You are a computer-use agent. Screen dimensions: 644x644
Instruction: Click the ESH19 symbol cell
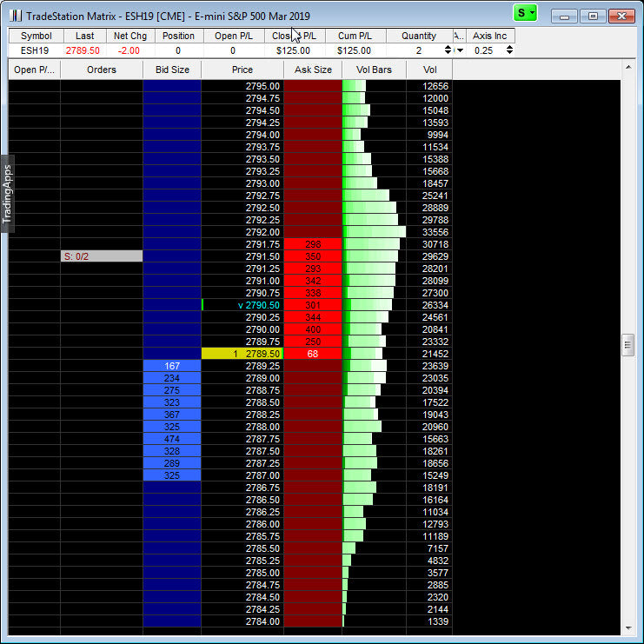tap(36, 50)
